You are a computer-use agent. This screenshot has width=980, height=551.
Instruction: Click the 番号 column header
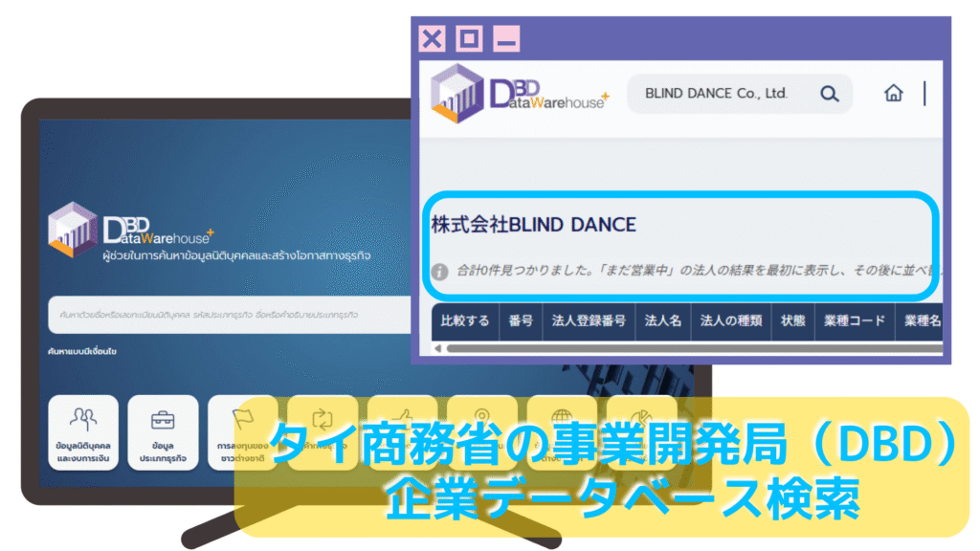(520, 321)
